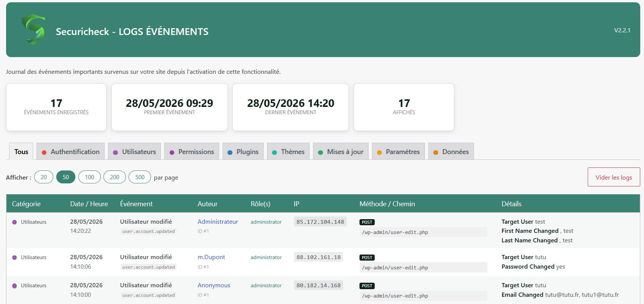Click the Password Changed yes detail
644x304 pixels.
click(x=533, y=267)
